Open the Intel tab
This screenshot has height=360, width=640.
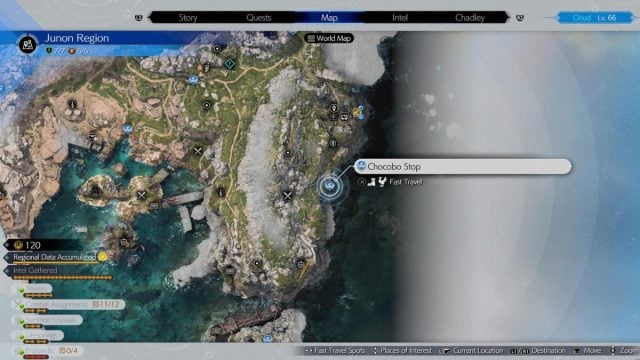pos(400,18)
